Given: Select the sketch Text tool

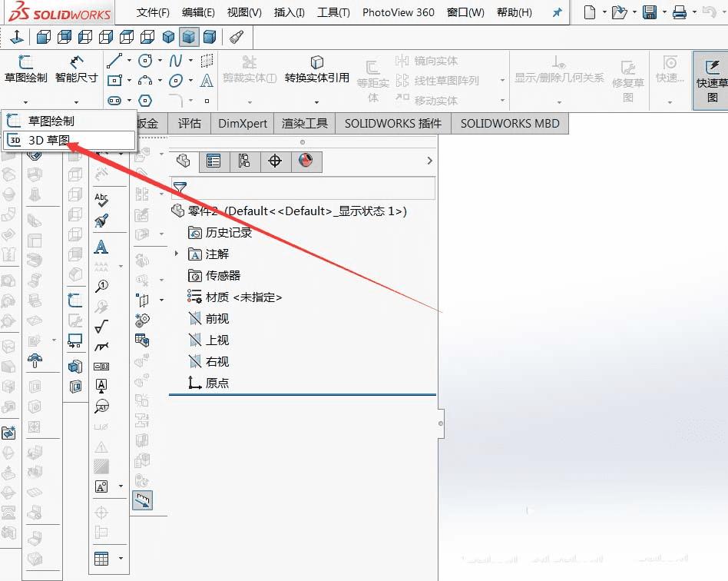Looking at the screenshot, I should click(x=207, y=81).
